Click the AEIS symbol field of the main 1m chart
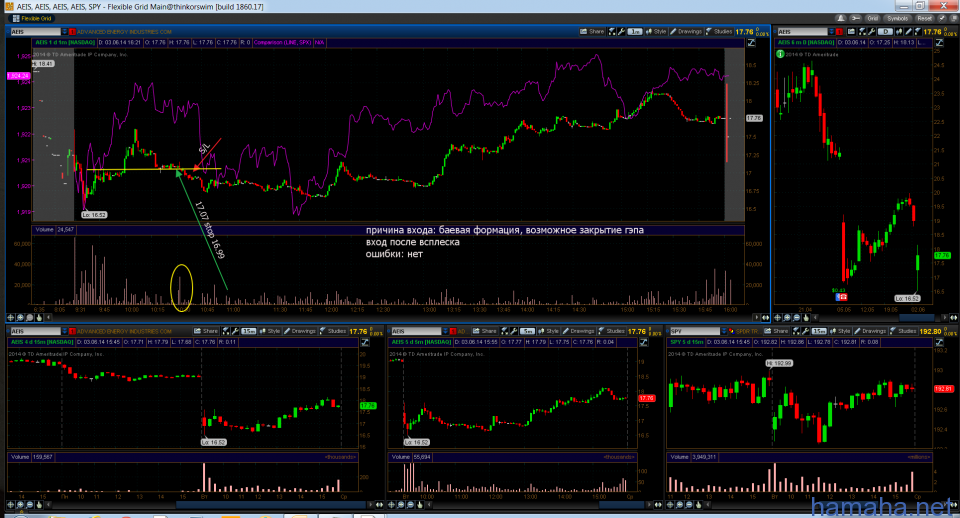960x518 pixels. point(34,31)
